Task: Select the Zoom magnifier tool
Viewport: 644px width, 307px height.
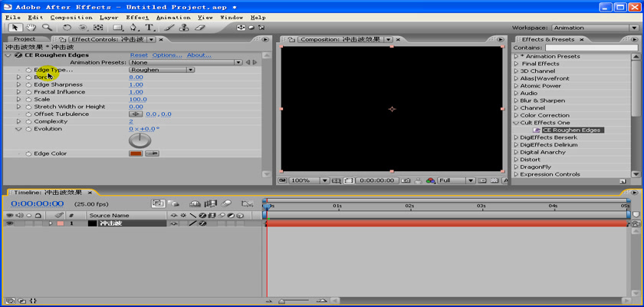Action: click(x=47, y=28)
